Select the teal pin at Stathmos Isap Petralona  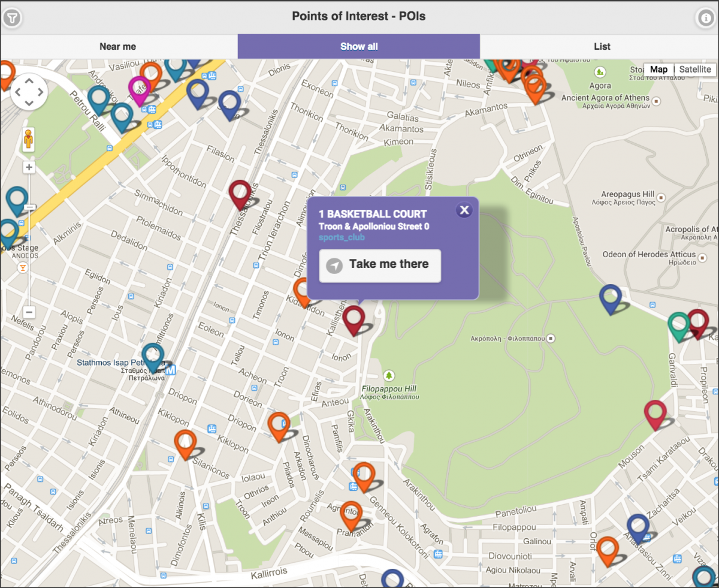153,357
